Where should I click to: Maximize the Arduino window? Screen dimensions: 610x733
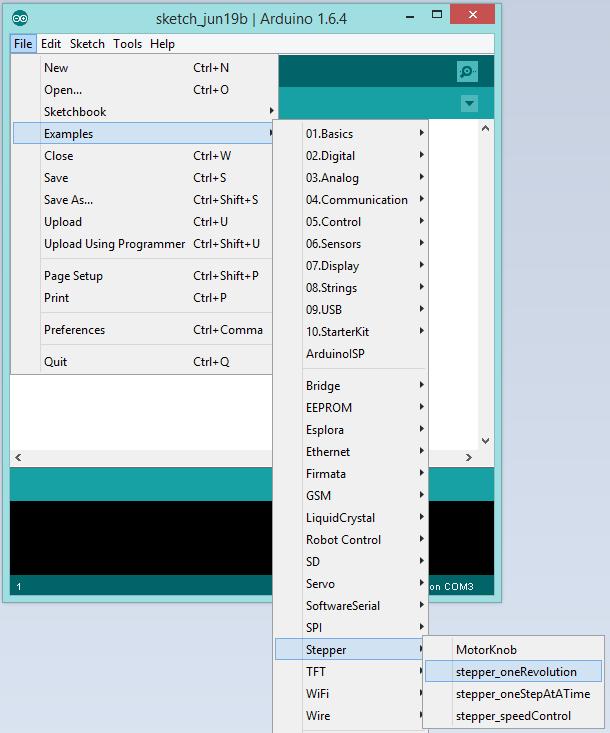437,14
